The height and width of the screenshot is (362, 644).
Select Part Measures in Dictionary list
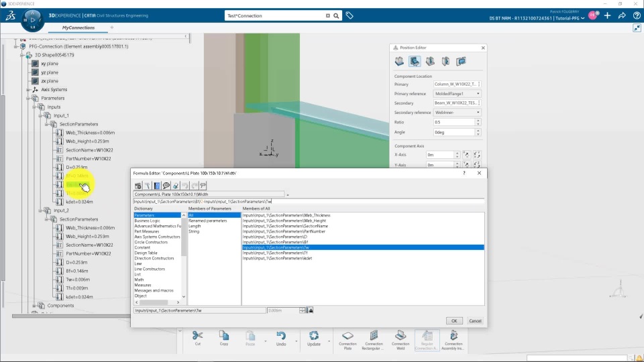coord(147,231)
